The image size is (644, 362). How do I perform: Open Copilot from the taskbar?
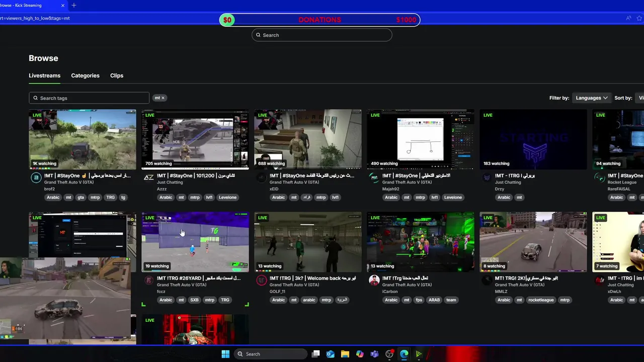360,354
